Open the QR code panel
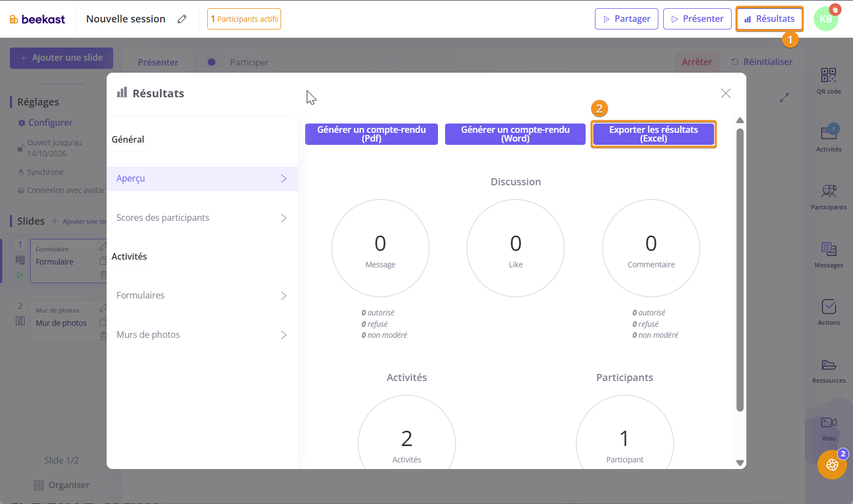Screen dimensions: 853x504 point(828,80)
